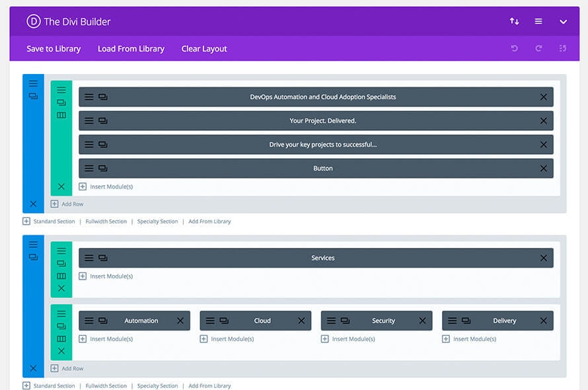Open settings of Services module
Image resolution: width=588 pixels, height=390 pixels.
coord(89,258)
